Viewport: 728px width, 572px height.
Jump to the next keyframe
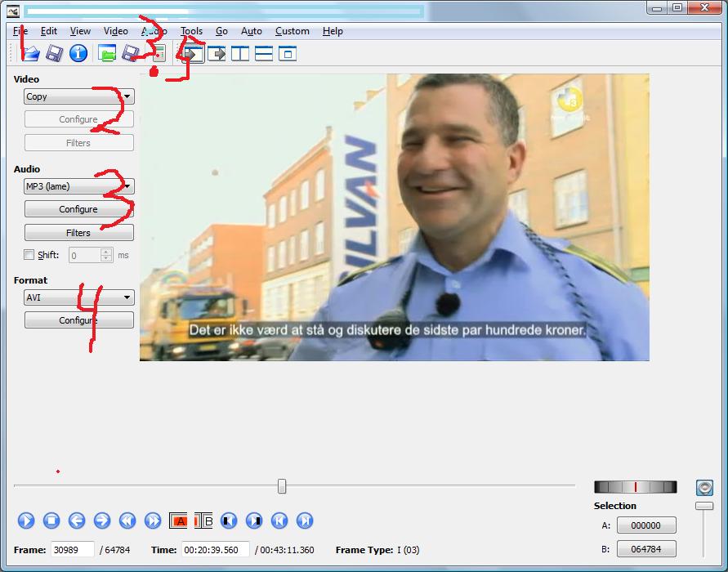click(x=153, y=521)
